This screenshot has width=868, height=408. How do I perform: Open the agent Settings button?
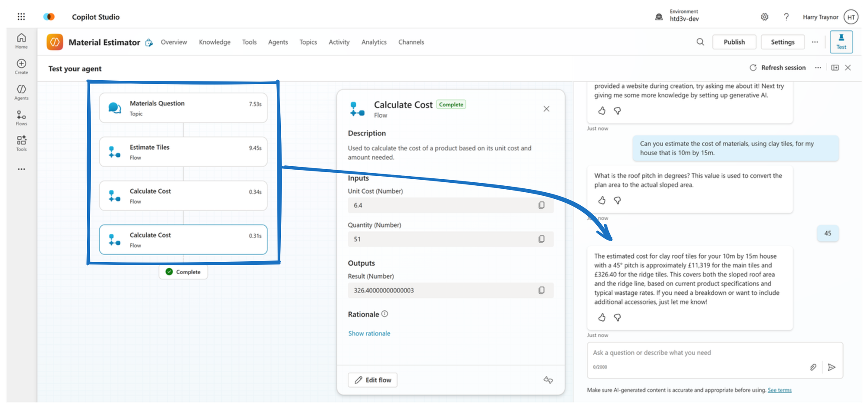pyautogui.click(x=783, y=42)
